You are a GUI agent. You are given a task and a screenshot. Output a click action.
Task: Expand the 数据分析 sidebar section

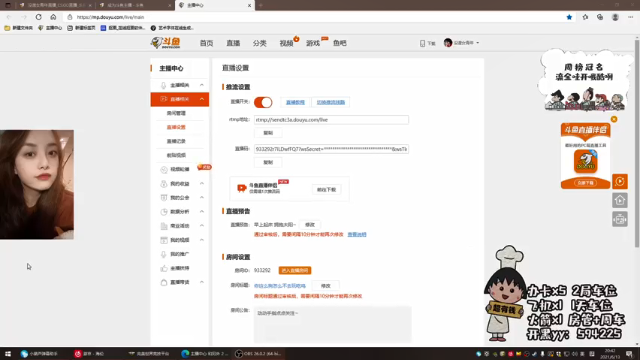tap(202, 211)
